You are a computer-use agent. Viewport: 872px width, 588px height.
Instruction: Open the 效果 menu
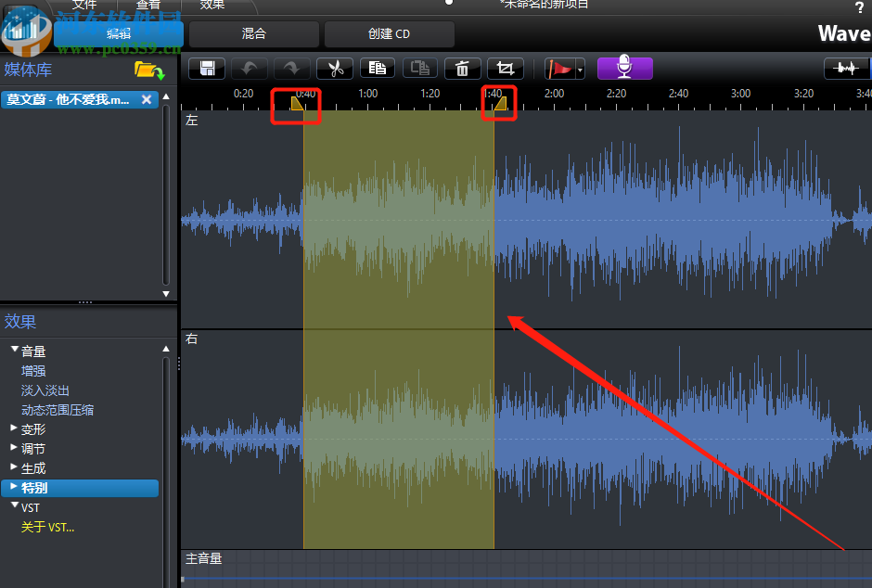point(212,5)
